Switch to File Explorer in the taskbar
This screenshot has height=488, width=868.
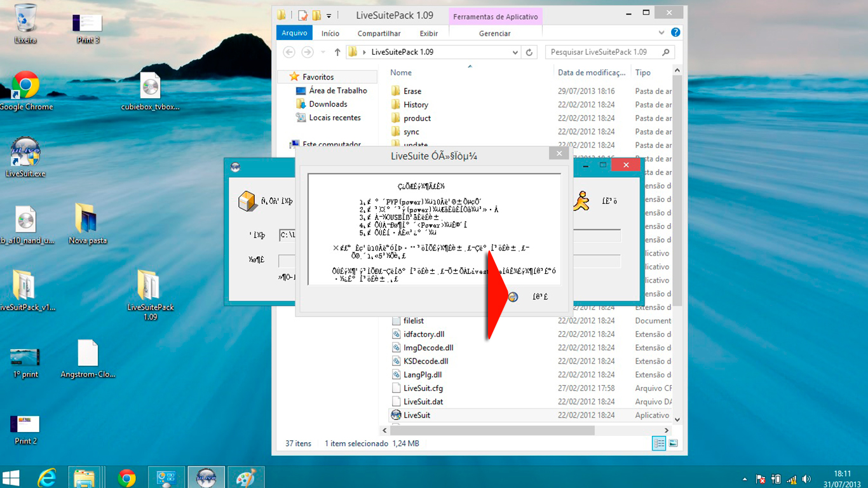click(84, 477)
